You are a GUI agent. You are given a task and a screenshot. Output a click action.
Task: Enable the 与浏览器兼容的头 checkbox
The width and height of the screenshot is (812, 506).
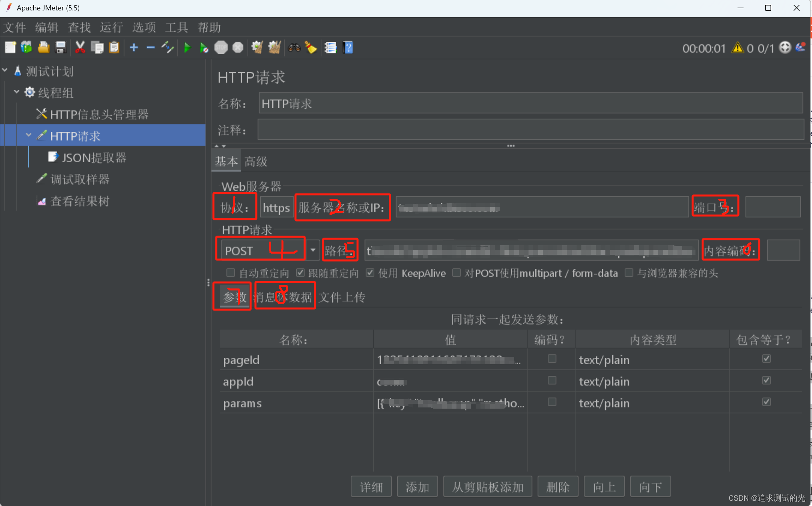tap(629, 273)
